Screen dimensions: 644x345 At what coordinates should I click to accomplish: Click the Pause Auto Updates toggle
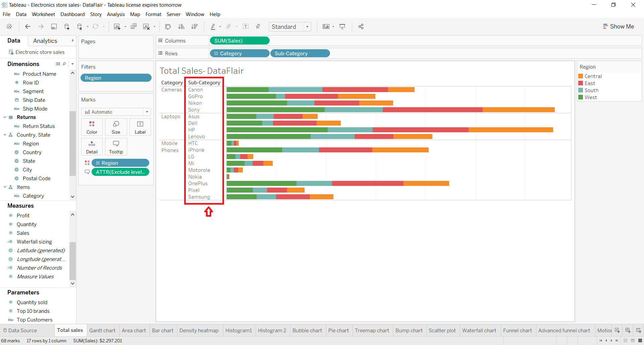point(79,27)
